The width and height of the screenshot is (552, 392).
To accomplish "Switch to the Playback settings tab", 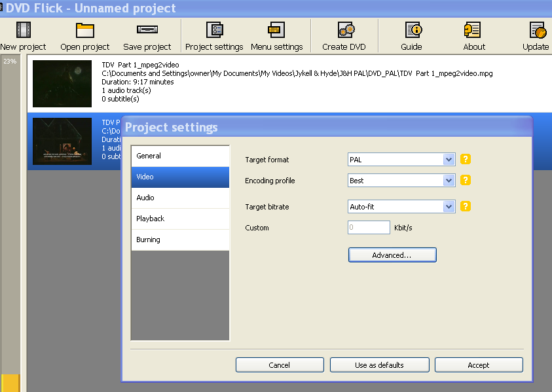I will pyautogui.click(x=180, y=219).
